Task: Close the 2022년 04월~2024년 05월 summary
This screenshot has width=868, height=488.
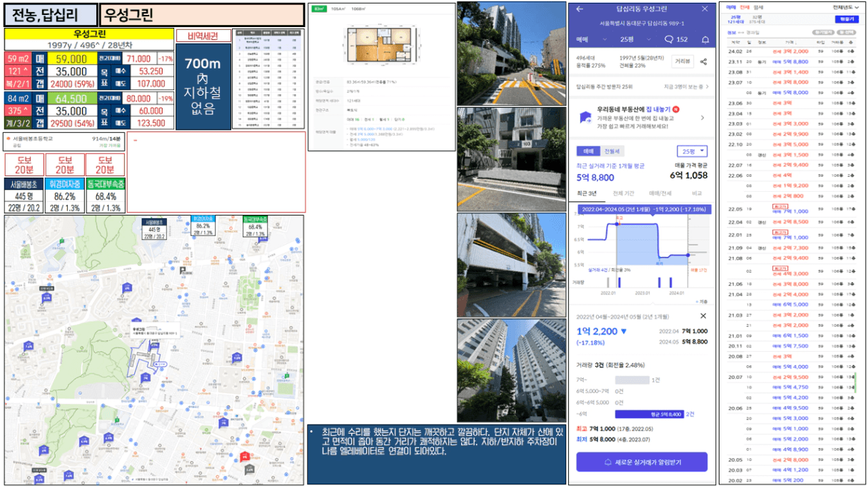Action: tap(703, 315)
